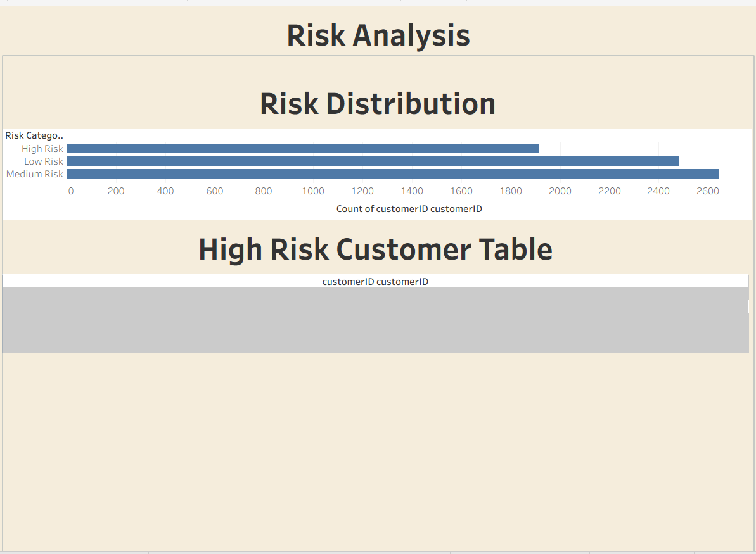
Task: Click the 'Risk Distribution' chart title
Action: point(378,104)
